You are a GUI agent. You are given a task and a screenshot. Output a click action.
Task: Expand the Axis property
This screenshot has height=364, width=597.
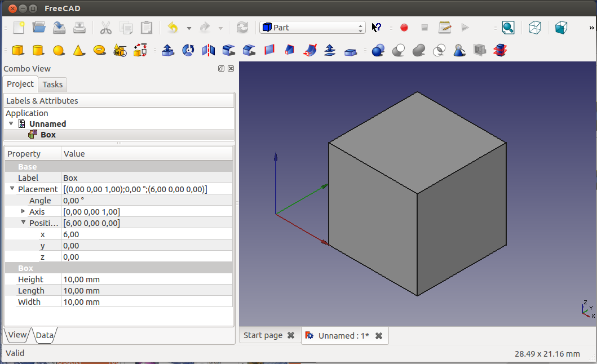pyautogui.click(x=23, y=211)
